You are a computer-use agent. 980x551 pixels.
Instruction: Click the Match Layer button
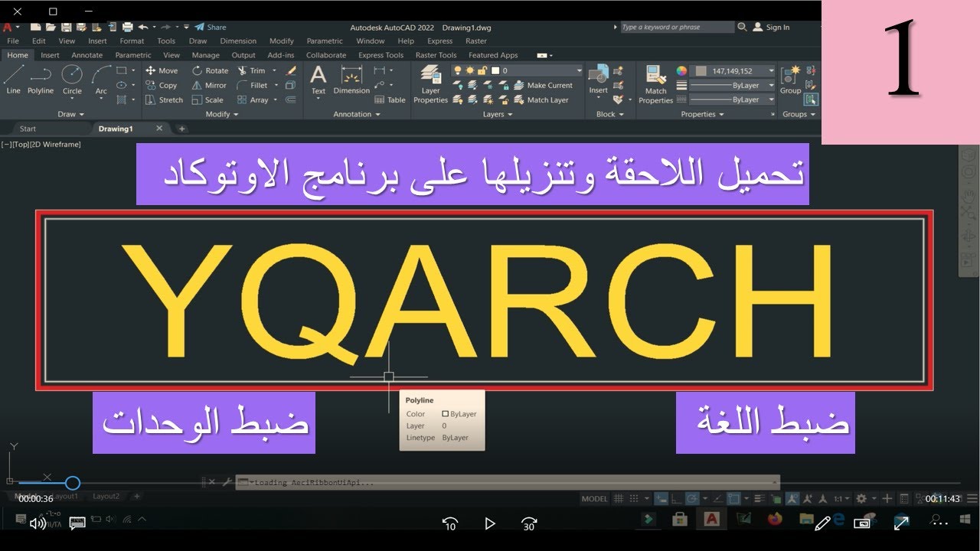[541, 99]
